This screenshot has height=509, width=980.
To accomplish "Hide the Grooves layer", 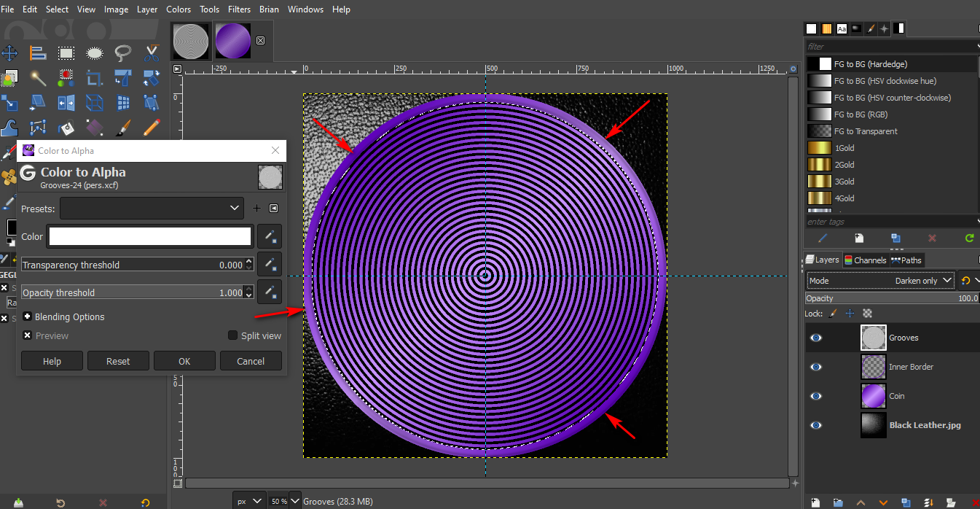I will [x=816, y=338].
